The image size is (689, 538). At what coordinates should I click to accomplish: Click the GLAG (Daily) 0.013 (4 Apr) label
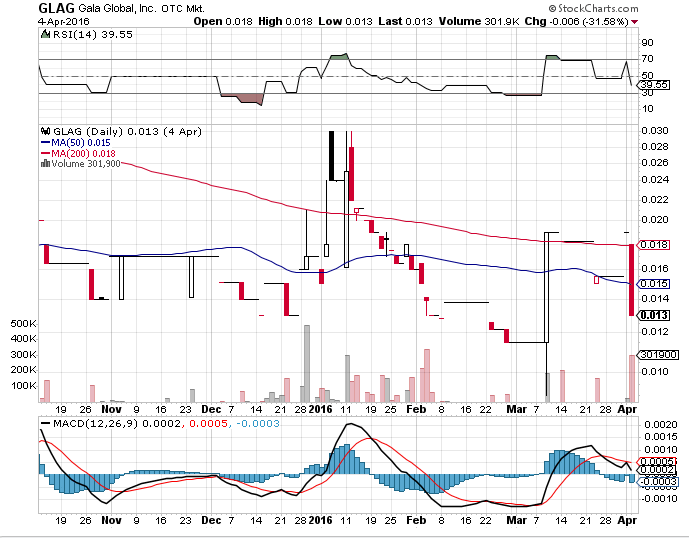point(127,131)
